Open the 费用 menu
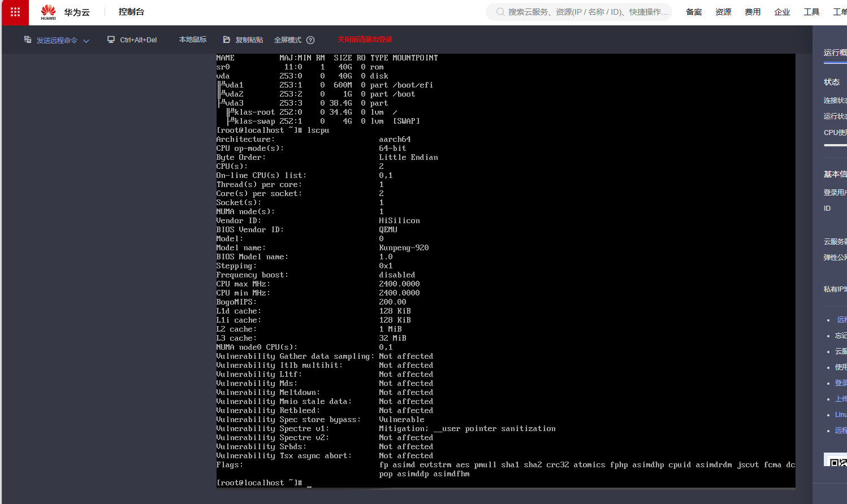847x504 pixels. 753,12
